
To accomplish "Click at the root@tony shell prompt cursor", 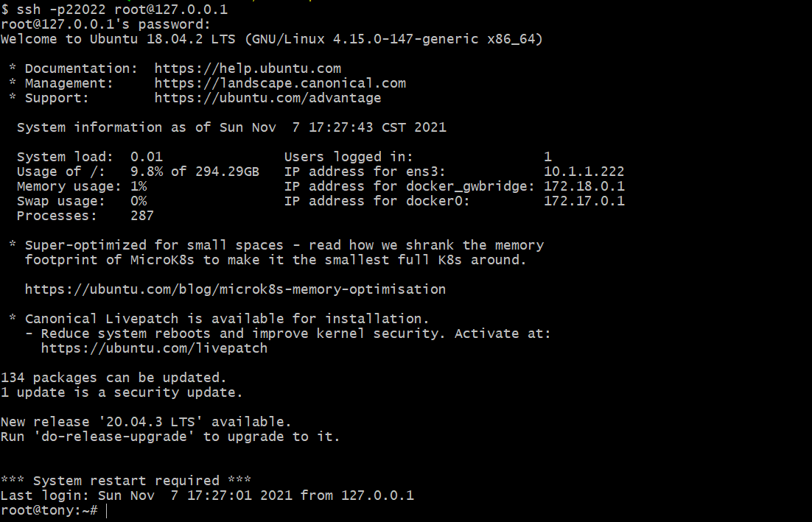I will (107, 511).
